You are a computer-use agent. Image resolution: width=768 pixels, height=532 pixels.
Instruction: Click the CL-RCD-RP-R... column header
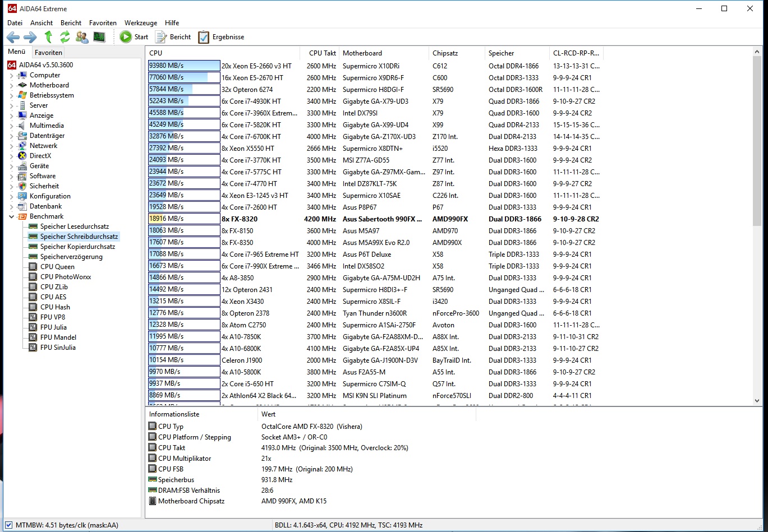(x=576, y=53)
